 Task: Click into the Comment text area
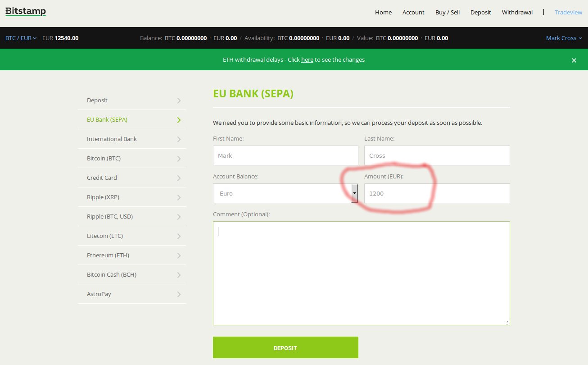[361, 273]
